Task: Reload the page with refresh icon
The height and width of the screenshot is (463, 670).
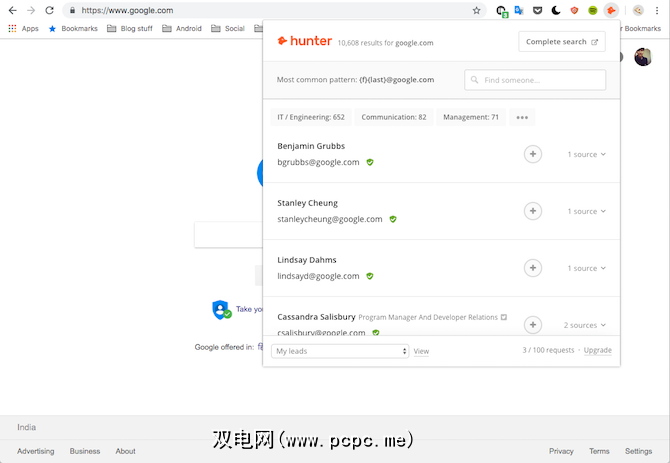Action: point(50,10)
